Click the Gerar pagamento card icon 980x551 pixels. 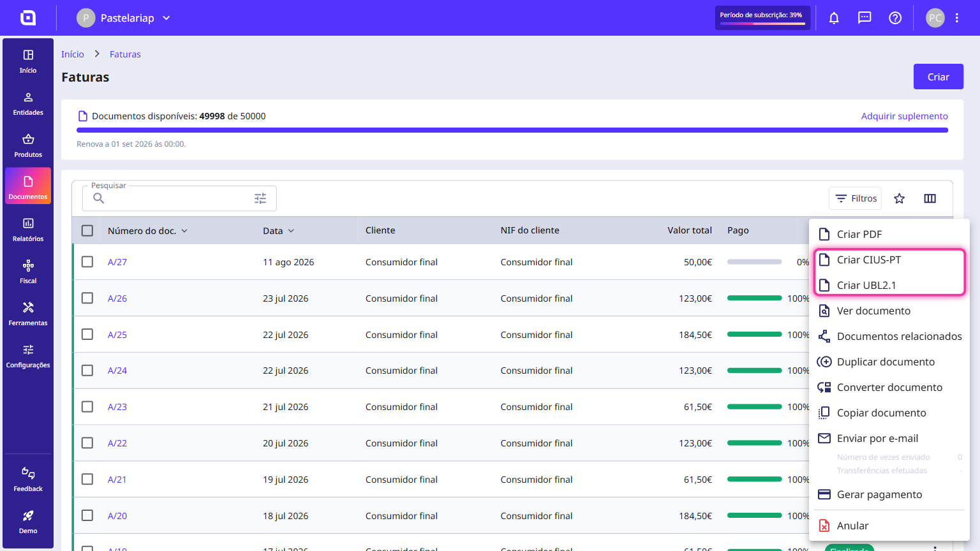tap(824, 494)
